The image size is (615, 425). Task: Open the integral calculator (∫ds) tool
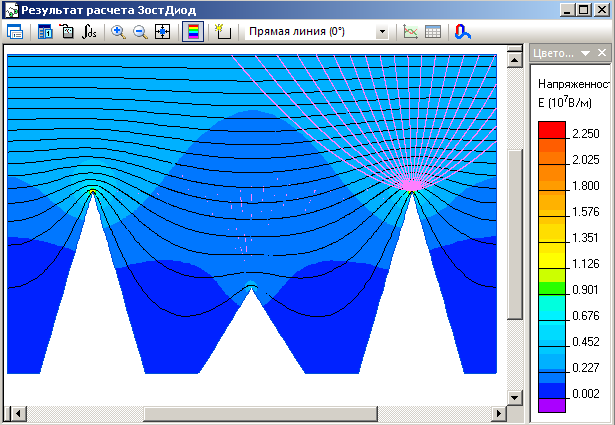[x=89, y=32]
